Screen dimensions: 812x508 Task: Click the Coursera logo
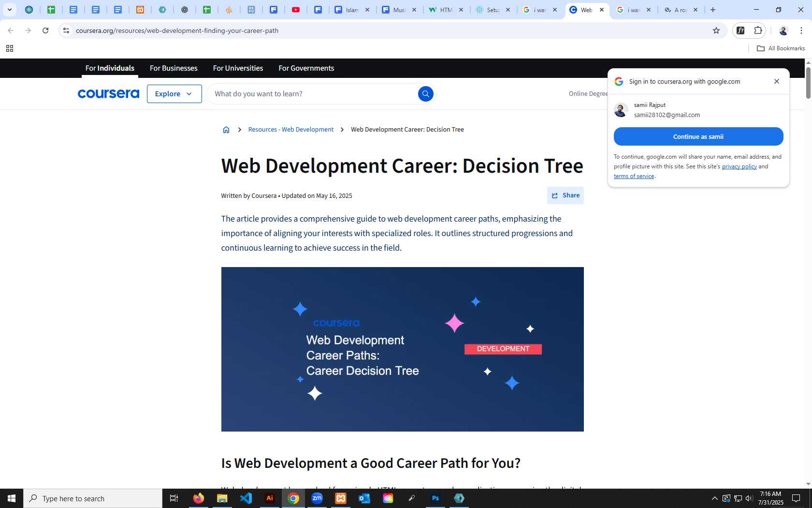coord(108,94)
